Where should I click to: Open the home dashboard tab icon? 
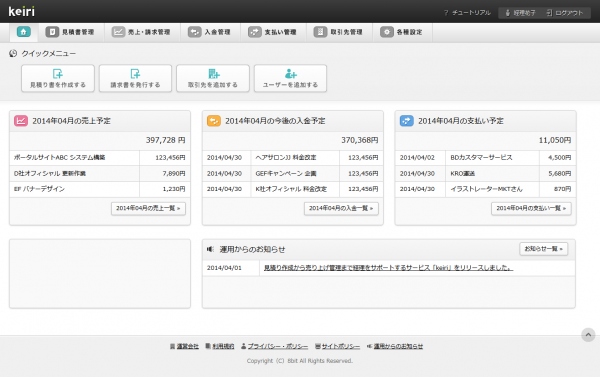(x=23, y=32)
